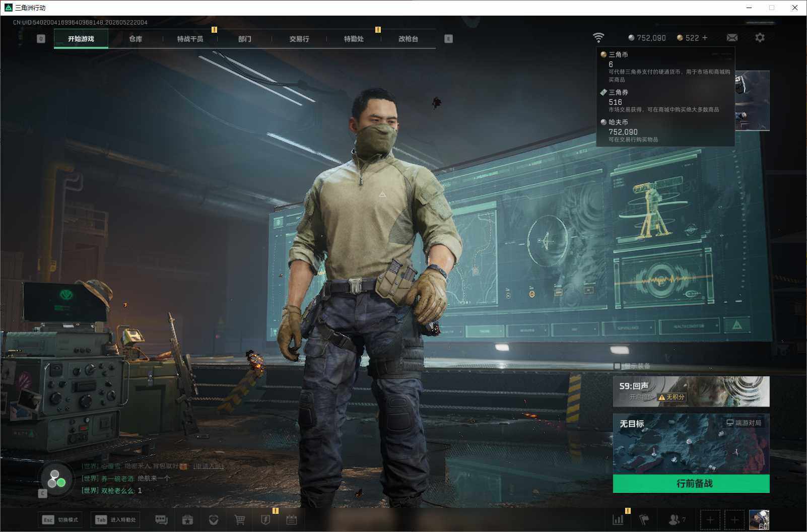807x532 pixels.
Task: Add currency with the plus icon
Action: (705, 38)
